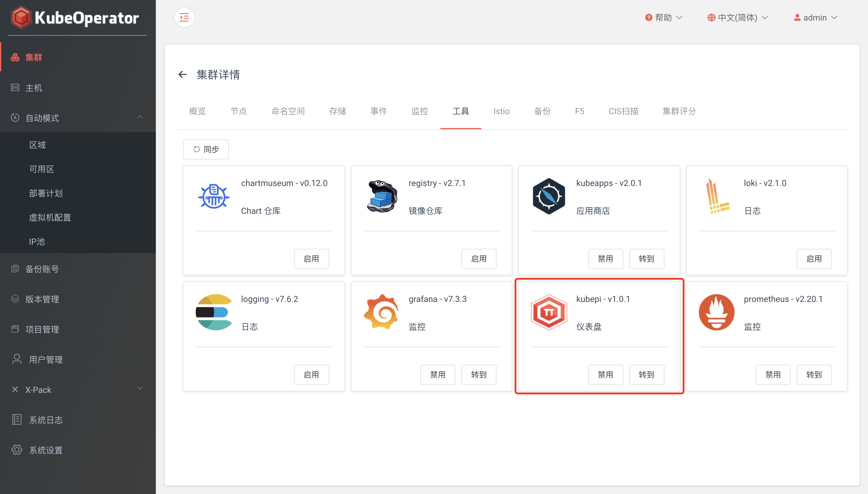Click the 备份账号 sidebar icon
Image resolution: width=868 pixels, height=494 pixels.
[15, 269]
